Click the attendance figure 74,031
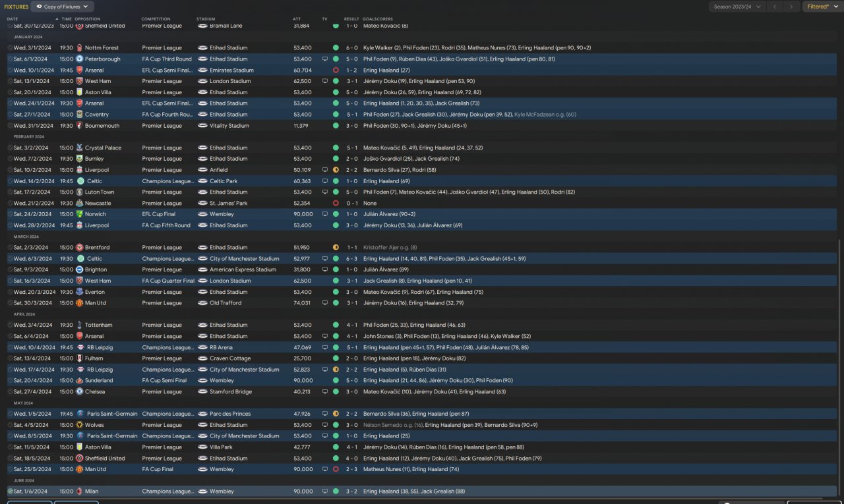 point(302,303)
